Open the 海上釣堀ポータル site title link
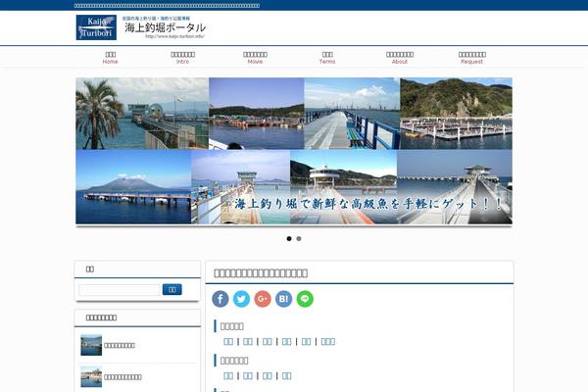The width and height of the screenshot is (588, 392). pyautogui.click(x=165, y=27)
